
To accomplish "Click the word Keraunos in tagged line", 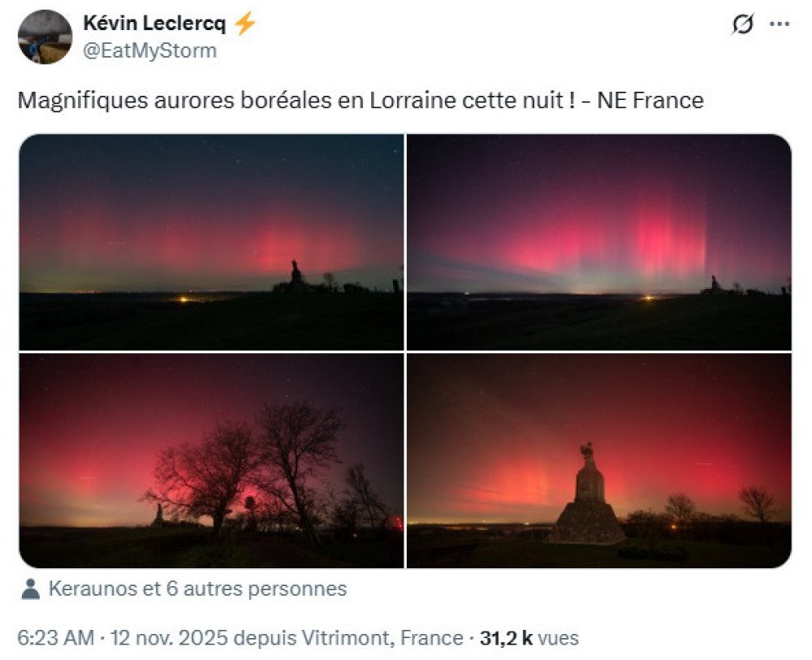I will 93,589.
